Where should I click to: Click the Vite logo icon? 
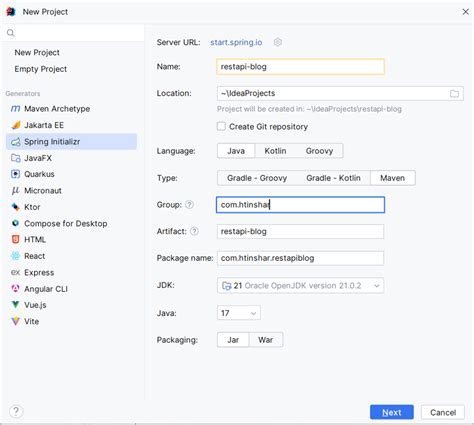15,321
